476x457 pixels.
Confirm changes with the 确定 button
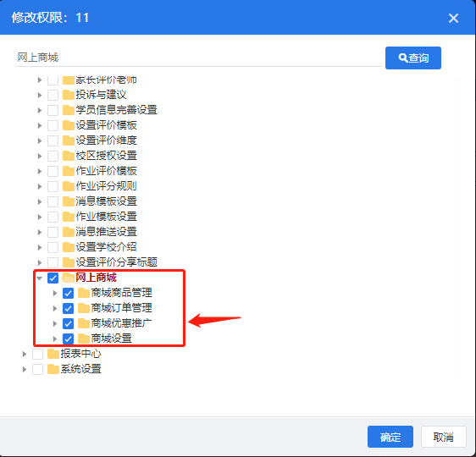[390, 437]
